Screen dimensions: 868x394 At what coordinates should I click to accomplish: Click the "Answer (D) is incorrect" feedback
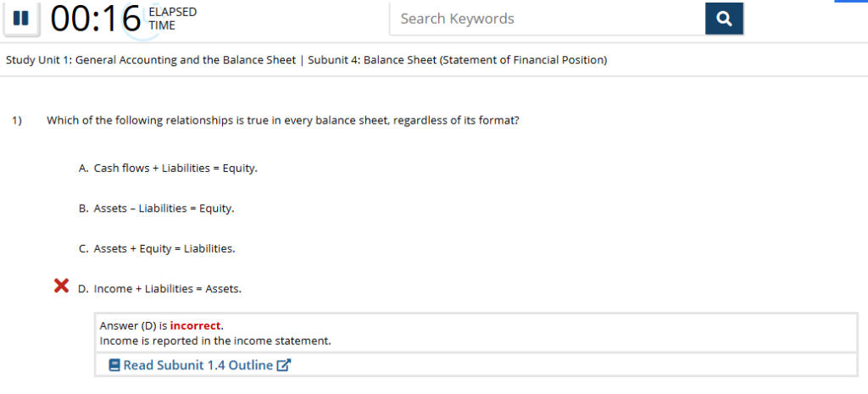tap(161, 325)
